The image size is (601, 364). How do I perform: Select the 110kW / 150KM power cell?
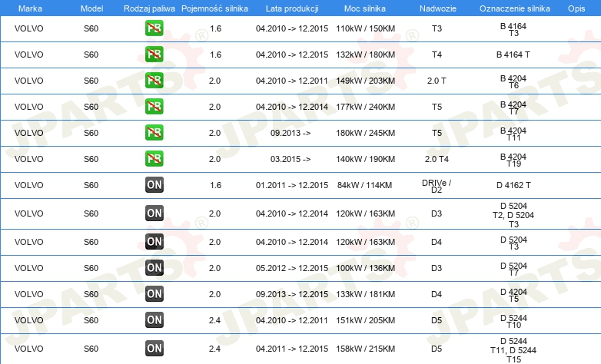(365, 28)
